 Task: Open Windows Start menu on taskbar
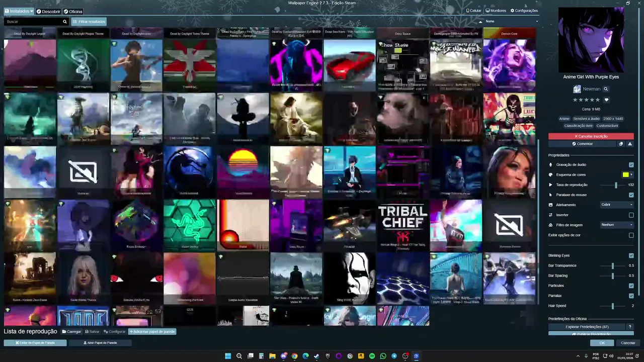228,356
